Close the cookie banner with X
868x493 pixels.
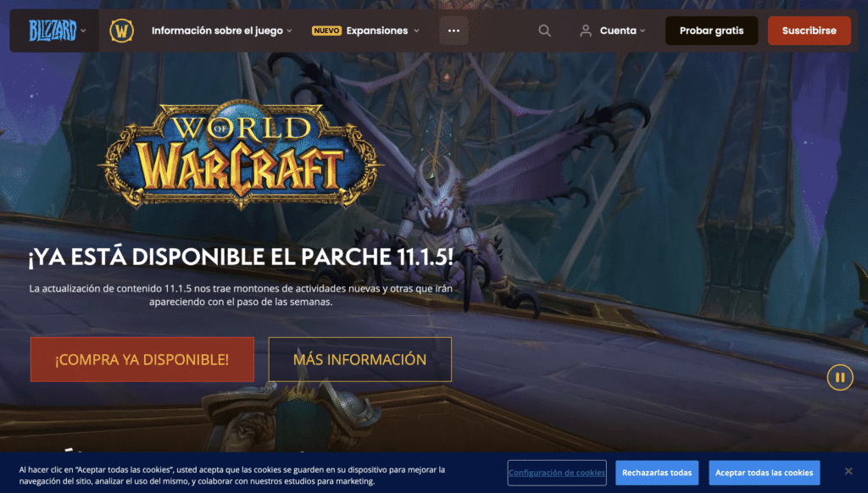pyautogui.click(x=848, y=471)
